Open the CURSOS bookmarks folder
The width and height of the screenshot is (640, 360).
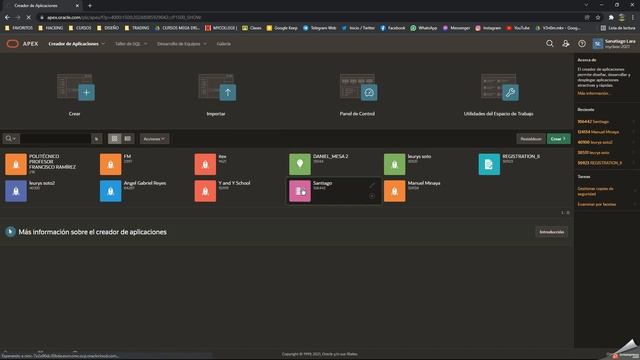(80, 28)
